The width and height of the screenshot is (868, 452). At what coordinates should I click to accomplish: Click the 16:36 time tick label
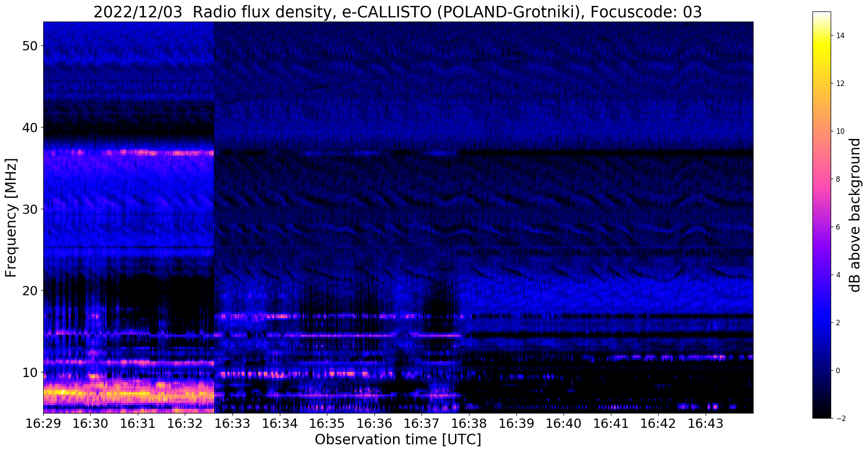point(374,424)
